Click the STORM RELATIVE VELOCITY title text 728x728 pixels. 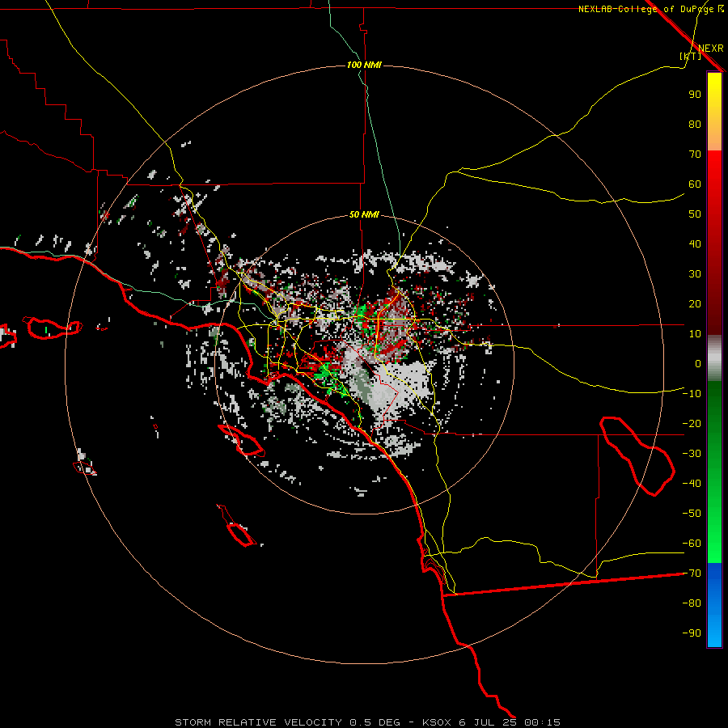click(x=258, y=722)
